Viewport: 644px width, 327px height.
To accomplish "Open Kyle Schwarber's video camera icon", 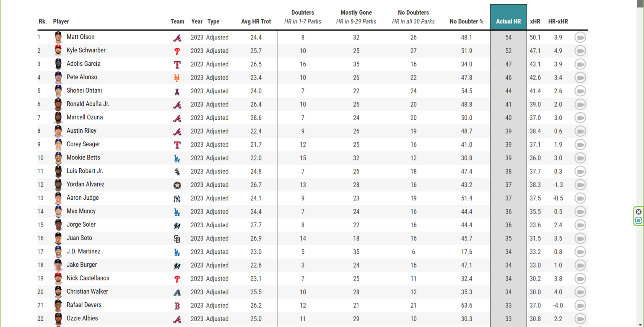I will 580,51.
